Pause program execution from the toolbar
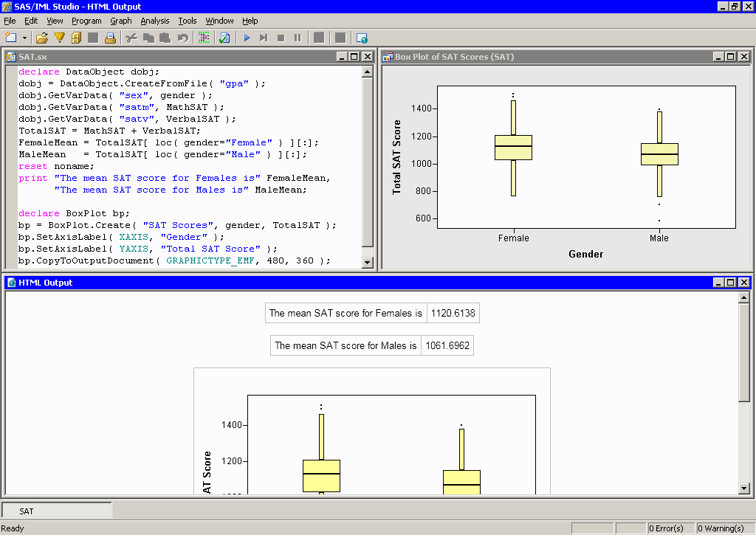This screenshot has width=756, height=535. [x=298, y=38]
